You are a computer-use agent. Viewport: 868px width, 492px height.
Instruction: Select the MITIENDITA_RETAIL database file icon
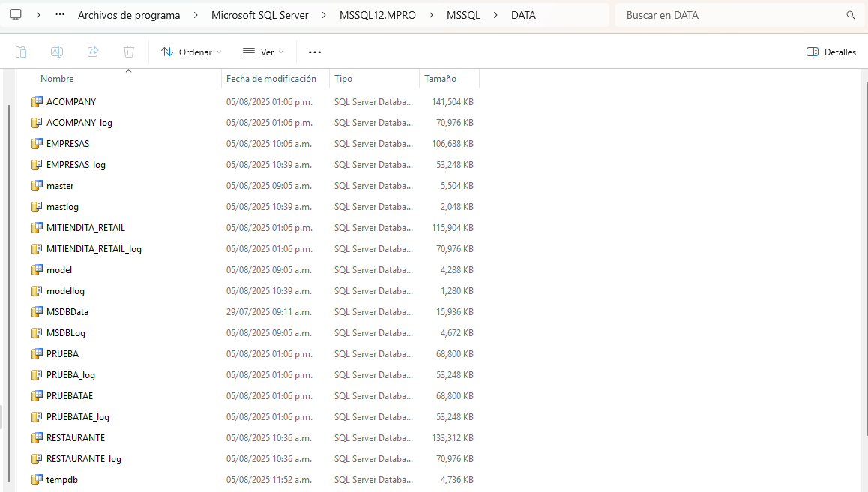click(37, 228)
